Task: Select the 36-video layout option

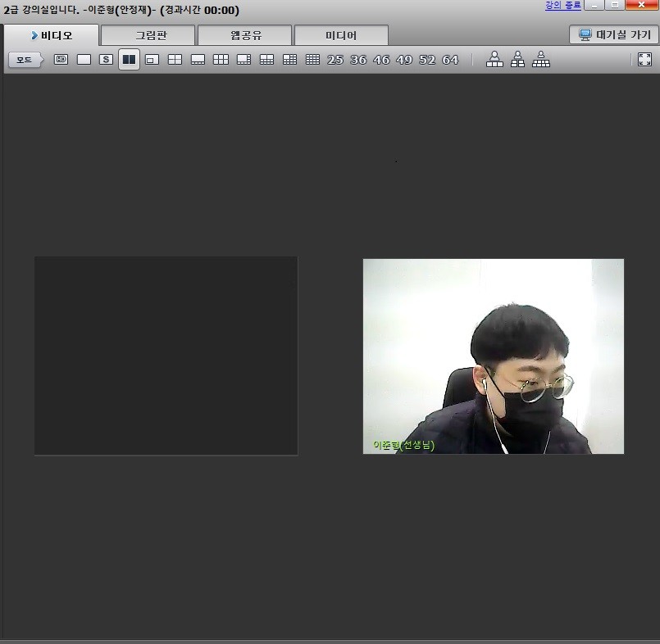Action: click(x=358, y=60)
